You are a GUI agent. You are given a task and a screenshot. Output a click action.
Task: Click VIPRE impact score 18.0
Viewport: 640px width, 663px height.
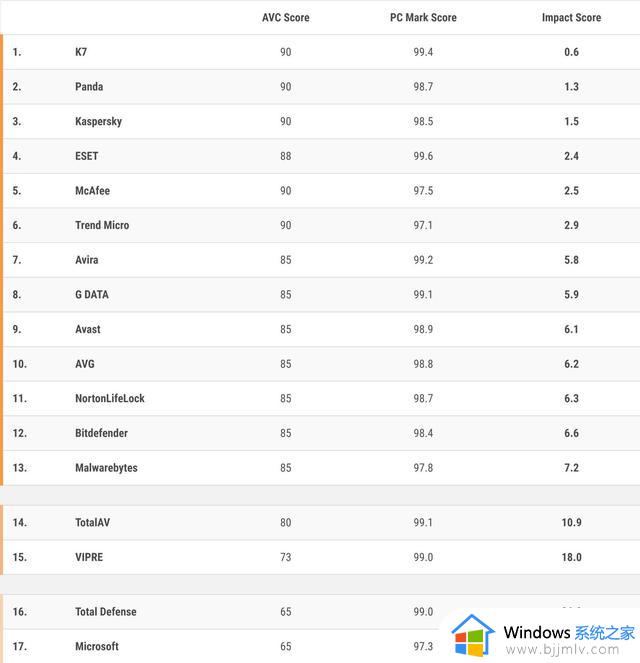click(x=572, y=557)
